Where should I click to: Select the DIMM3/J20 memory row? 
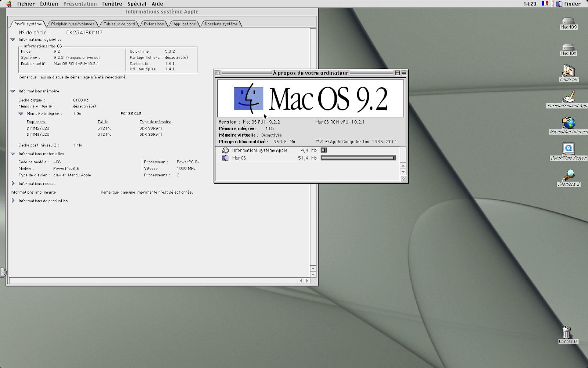tap(94, 135)
